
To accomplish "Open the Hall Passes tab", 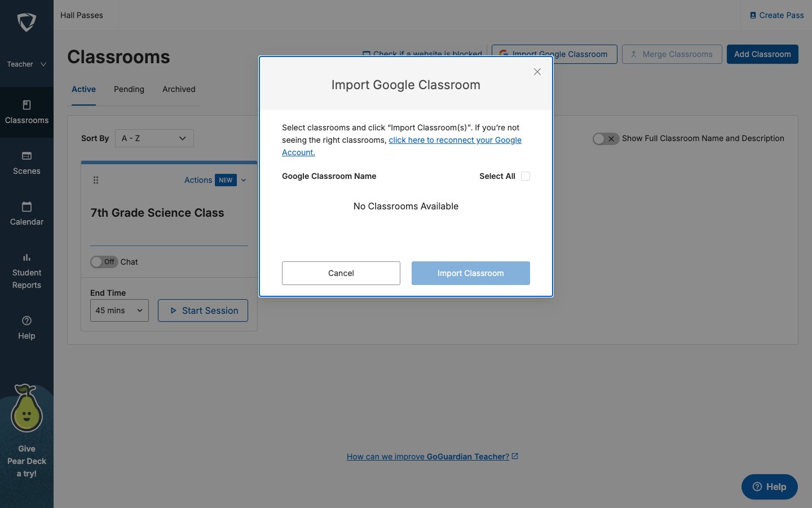I will click(x=82, y=15).
